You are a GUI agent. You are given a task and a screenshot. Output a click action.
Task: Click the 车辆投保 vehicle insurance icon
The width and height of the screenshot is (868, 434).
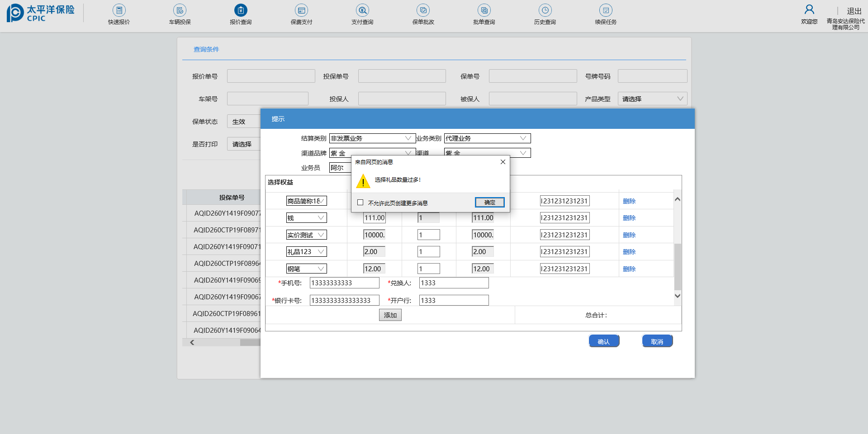(x=180, y=10)
